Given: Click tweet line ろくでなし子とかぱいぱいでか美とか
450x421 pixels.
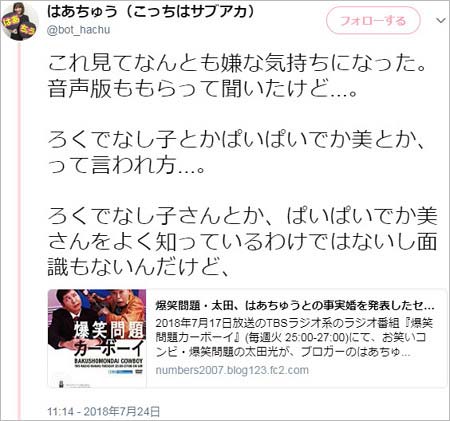Looking at the screenshot, I should [x=237, y=140].
